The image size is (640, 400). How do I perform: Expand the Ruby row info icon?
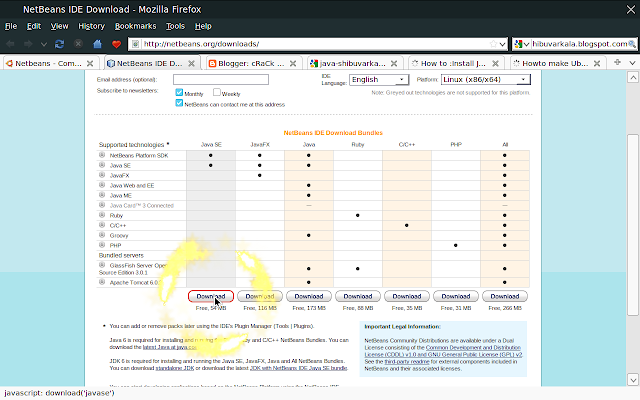[x=102, y=215]
